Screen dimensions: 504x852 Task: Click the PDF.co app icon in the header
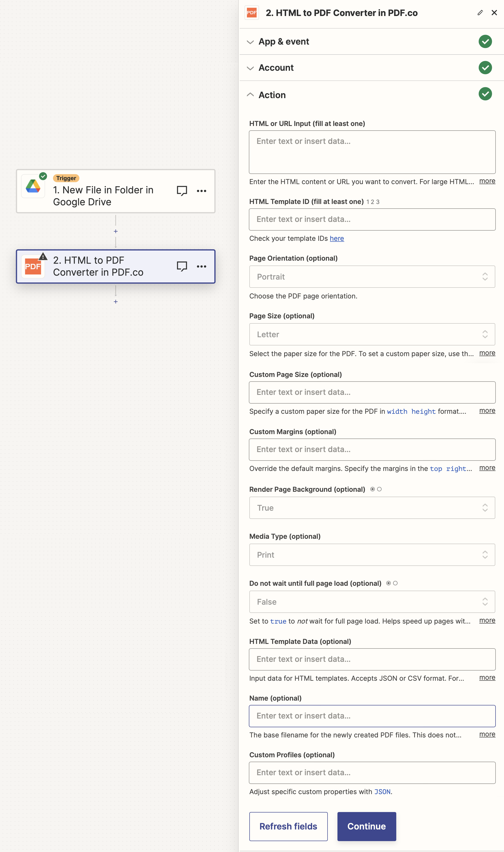(252, 13)
